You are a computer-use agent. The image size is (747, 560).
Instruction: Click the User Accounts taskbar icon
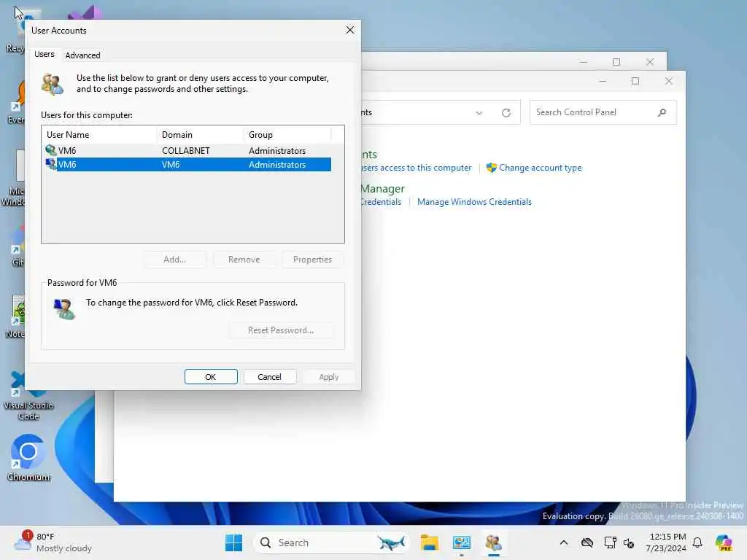[x=494, y=542]
